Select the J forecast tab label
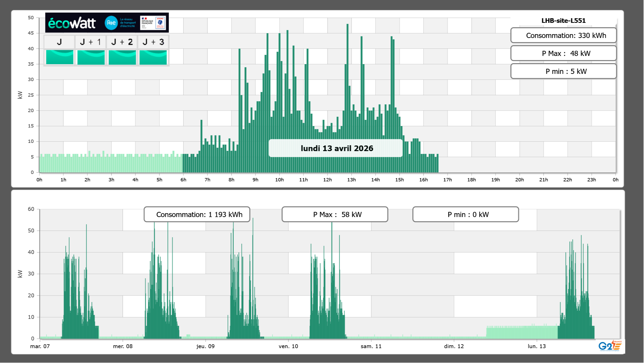Image resolution: width=644 pixels, height=363 pixels. (59, 42)
